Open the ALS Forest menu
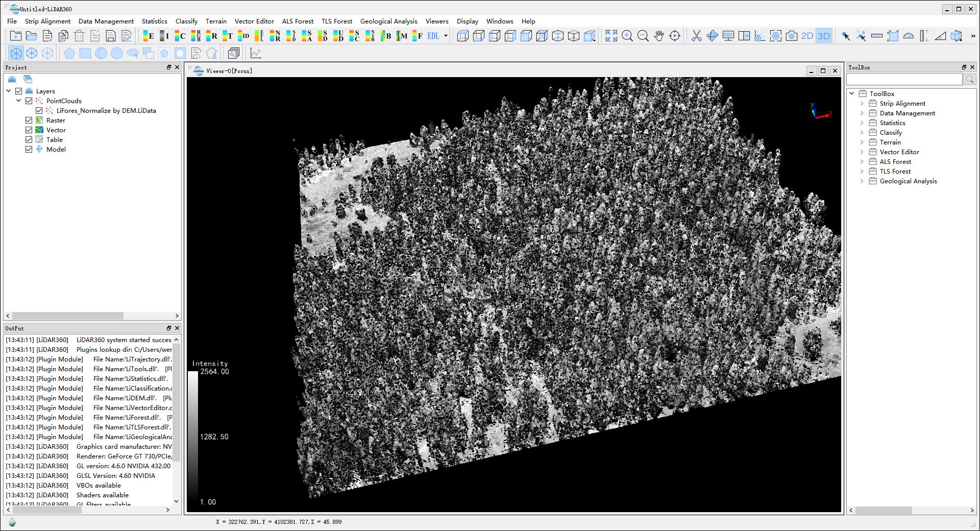Screen dimensions: 980x531 298,21
